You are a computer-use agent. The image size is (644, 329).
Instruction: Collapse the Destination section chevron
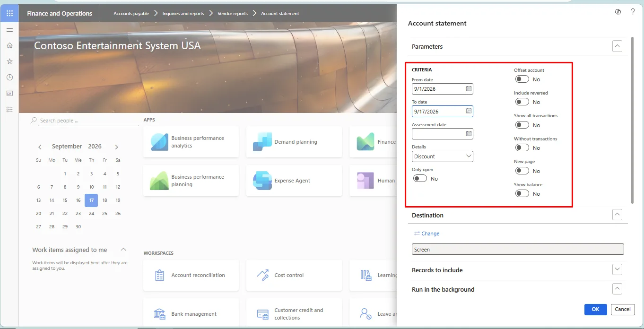tap(617, 215)
